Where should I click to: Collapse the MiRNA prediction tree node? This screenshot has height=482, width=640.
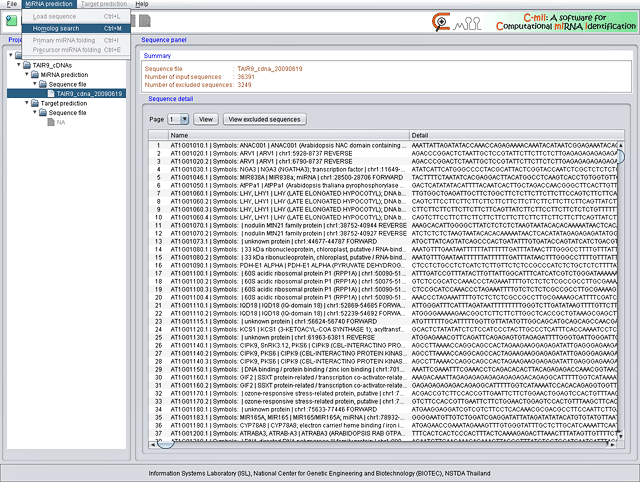pos(27,74)
